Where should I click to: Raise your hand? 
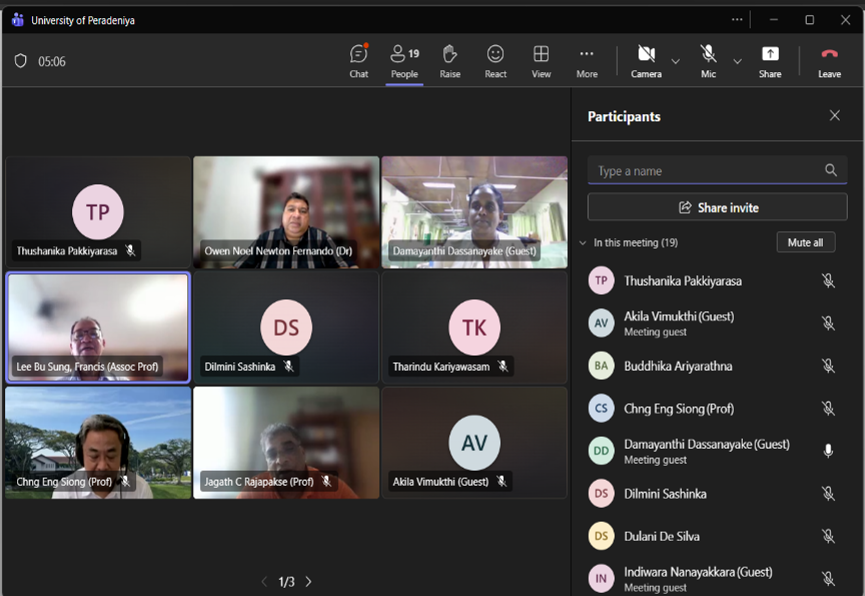pyautogui.click(x=449, y=60)
